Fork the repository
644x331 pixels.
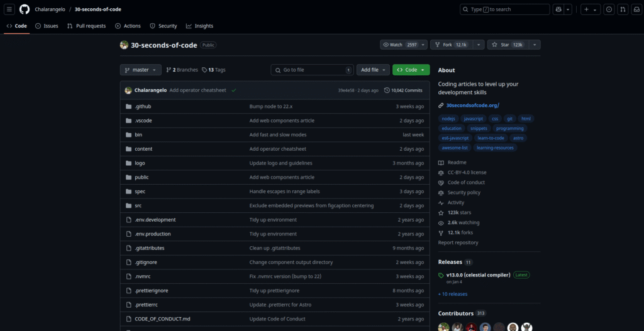point(452,45)
